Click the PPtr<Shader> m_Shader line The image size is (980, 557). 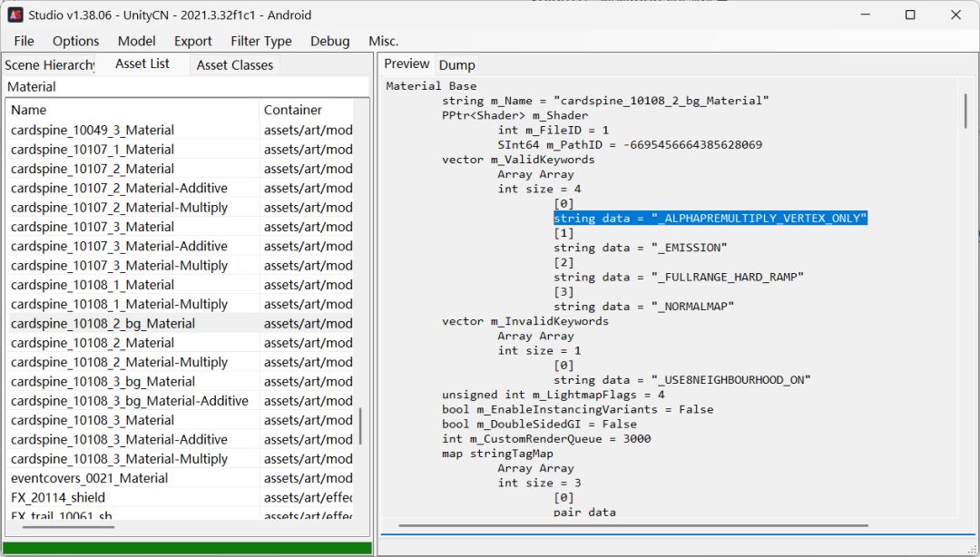pyautogui.click(x=515, y=115)
